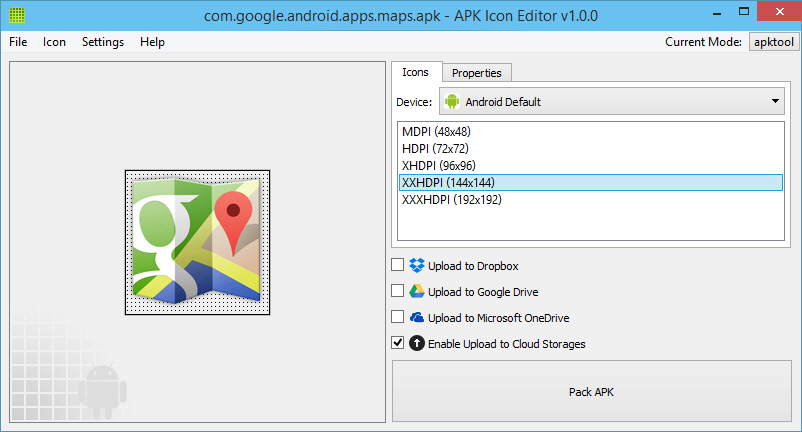Click the Upload to Dropbox label

click(473, 266)
